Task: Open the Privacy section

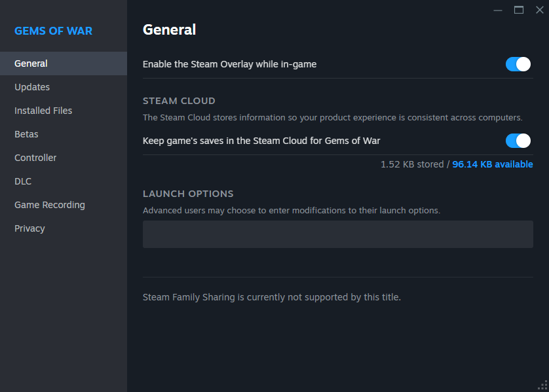Action: (64, 228)
